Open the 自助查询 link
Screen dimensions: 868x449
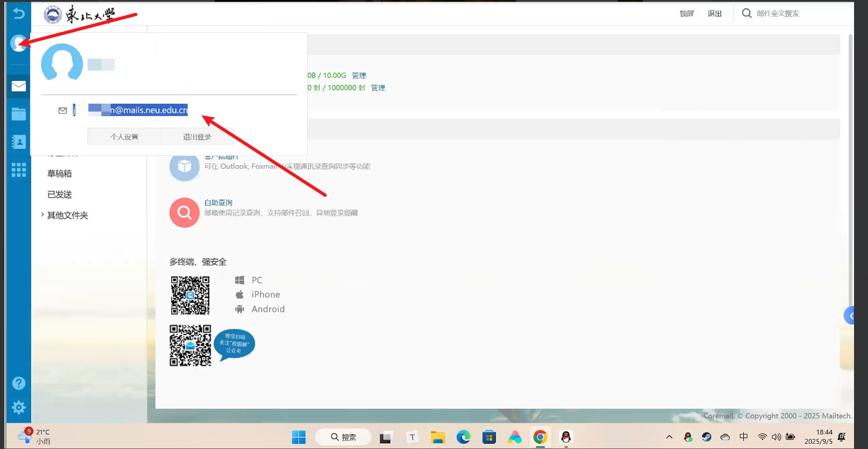point(218,203)
